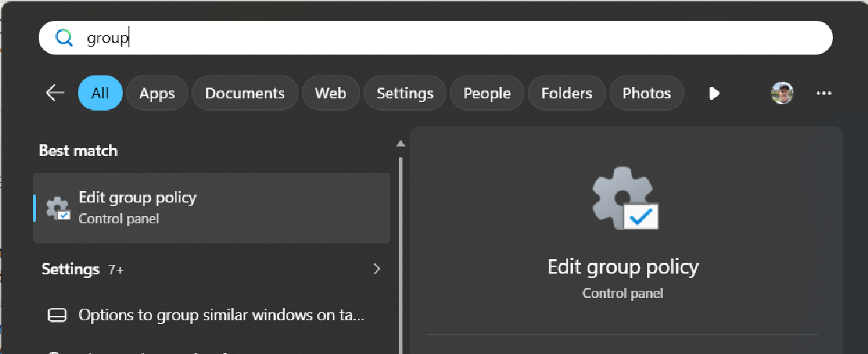Show the People results tab
This screenshot has height=354, width=868.
tap(487, 93)
